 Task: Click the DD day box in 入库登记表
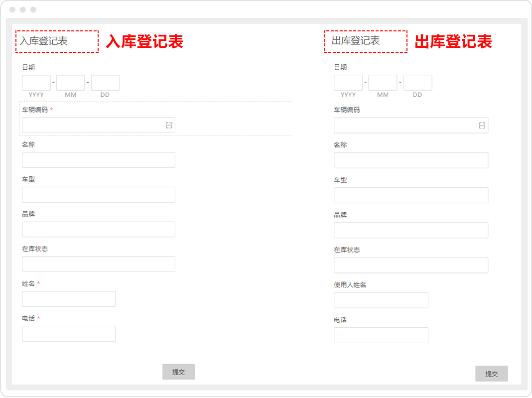click(x=105, y=83)
